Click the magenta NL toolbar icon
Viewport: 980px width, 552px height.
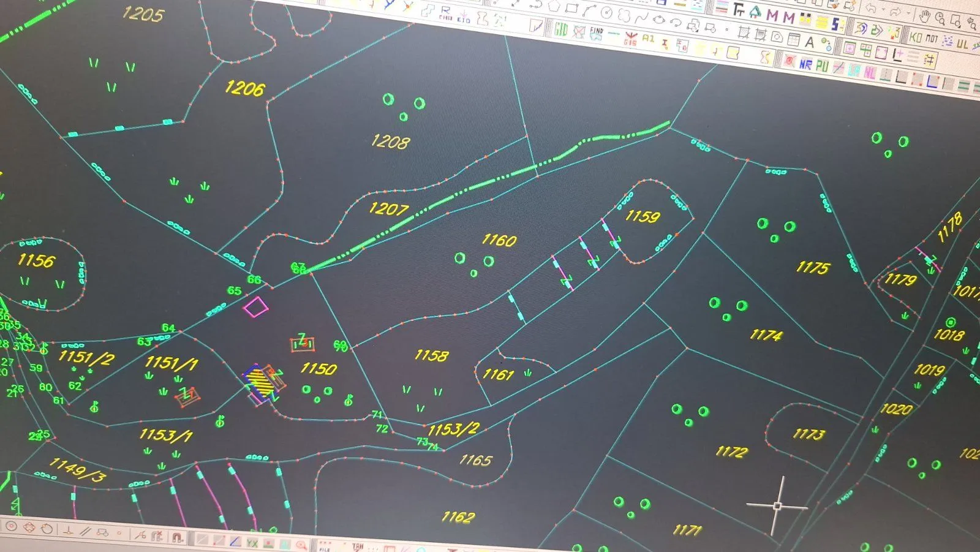(x=870, y=72)
